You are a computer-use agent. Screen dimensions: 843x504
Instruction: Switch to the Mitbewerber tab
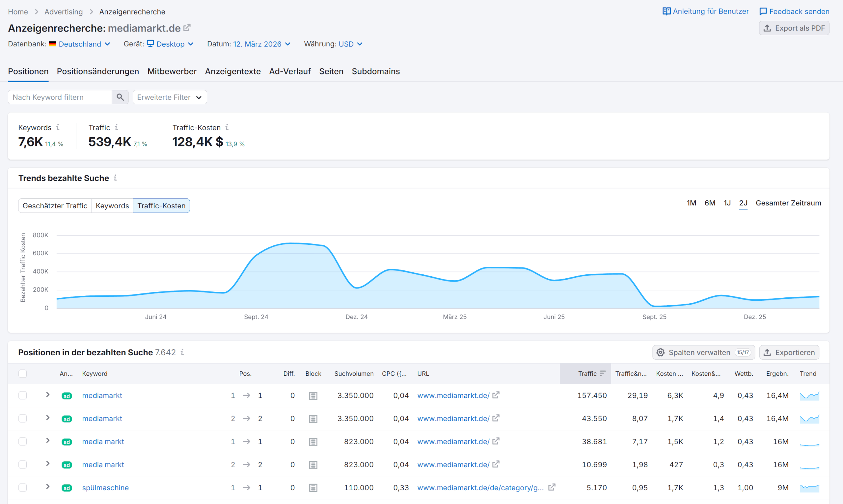coord(172,71)
